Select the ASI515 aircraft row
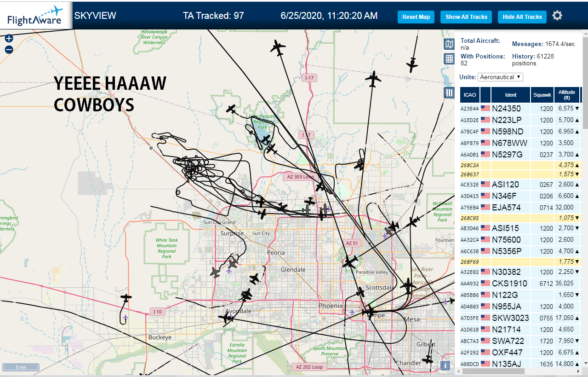Viewport: 588px width, 377px height. tap(521, 228)
